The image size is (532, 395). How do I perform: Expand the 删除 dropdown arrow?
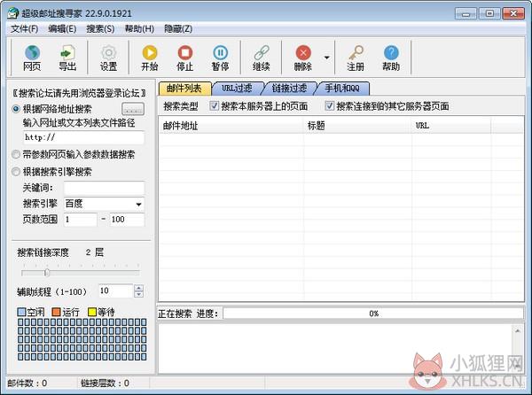(326, 58)
